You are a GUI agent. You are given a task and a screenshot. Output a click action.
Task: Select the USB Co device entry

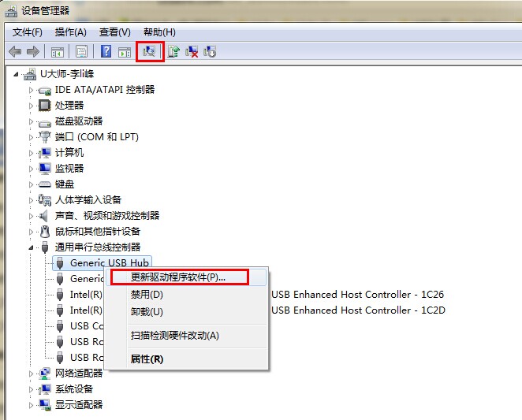click(x=87, y=326)
